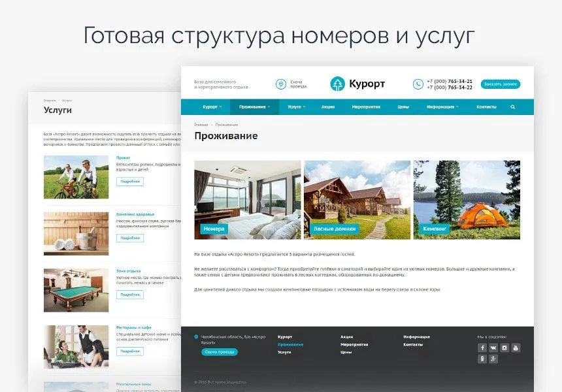Image resolution: width=562 pixels, height=392 pixels.
Task: Open the VK page via footer icon
Action: click(x=493, y=348)
